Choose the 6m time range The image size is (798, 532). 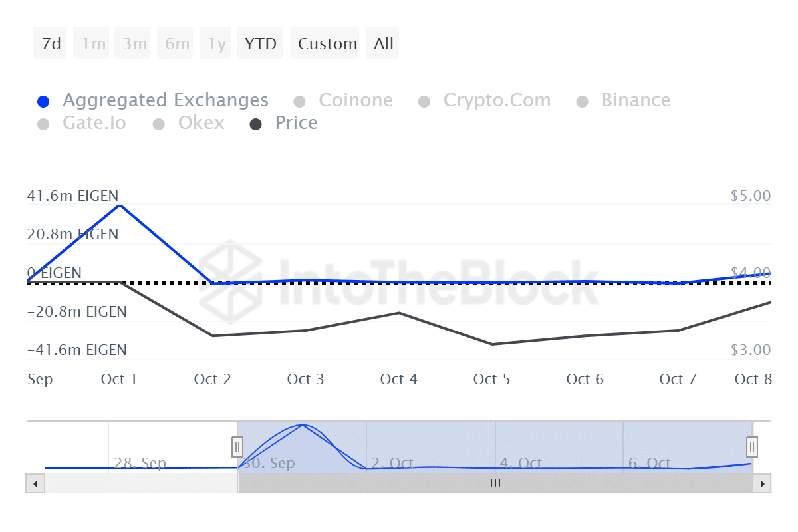pyautogui.click(x=175, y=43)
